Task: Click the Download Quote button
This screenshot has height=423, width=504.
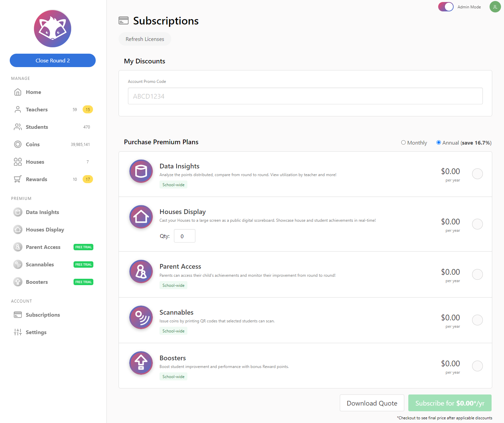Action: click(372, 403)
